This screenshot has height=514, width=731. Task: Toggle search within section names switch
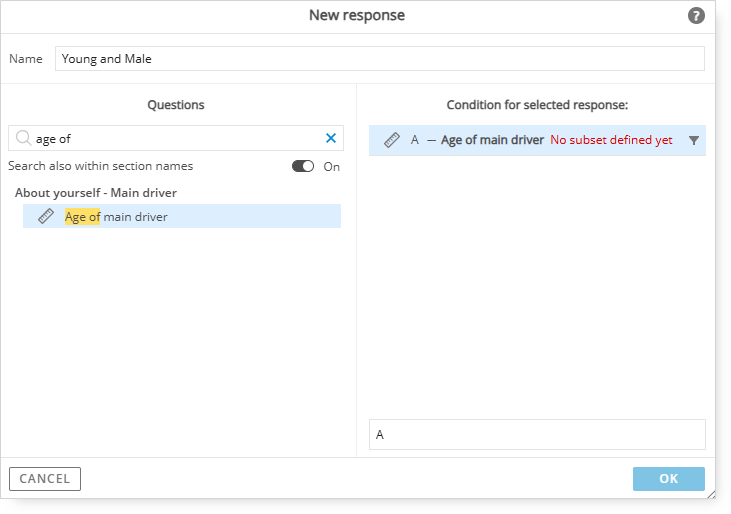(x=303, y=166)
